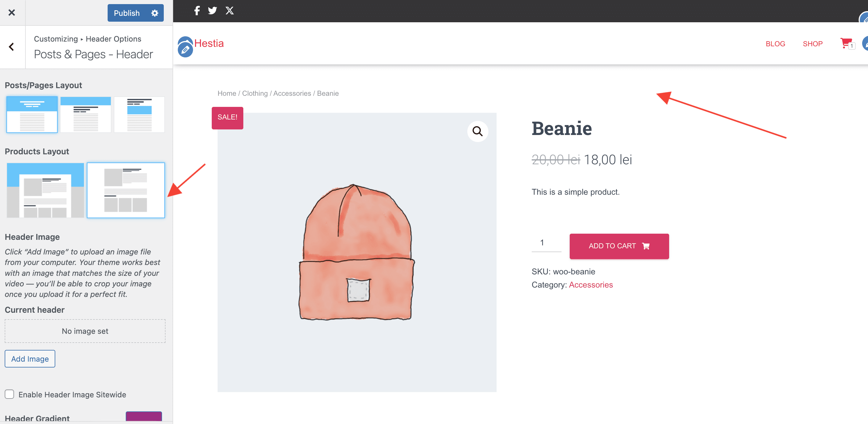
Task: Choose products layout with blue header
Action: [46, 190]
